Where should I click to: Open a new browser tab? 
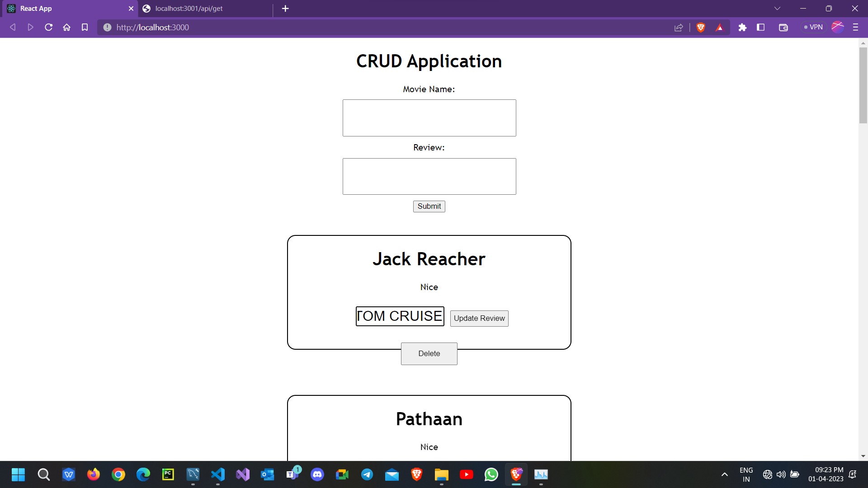285,8
